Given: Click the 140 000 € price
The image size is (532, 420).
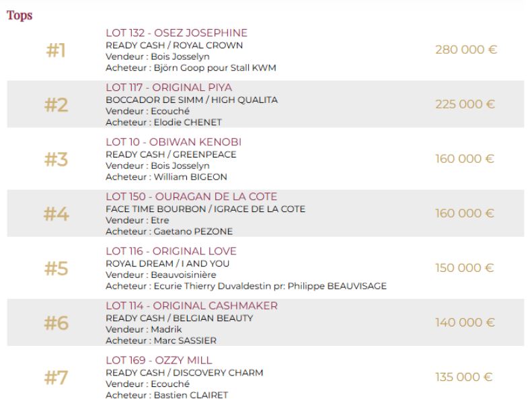Looking at the screenshot, I should pyautogui.click(x=465, y=322).
